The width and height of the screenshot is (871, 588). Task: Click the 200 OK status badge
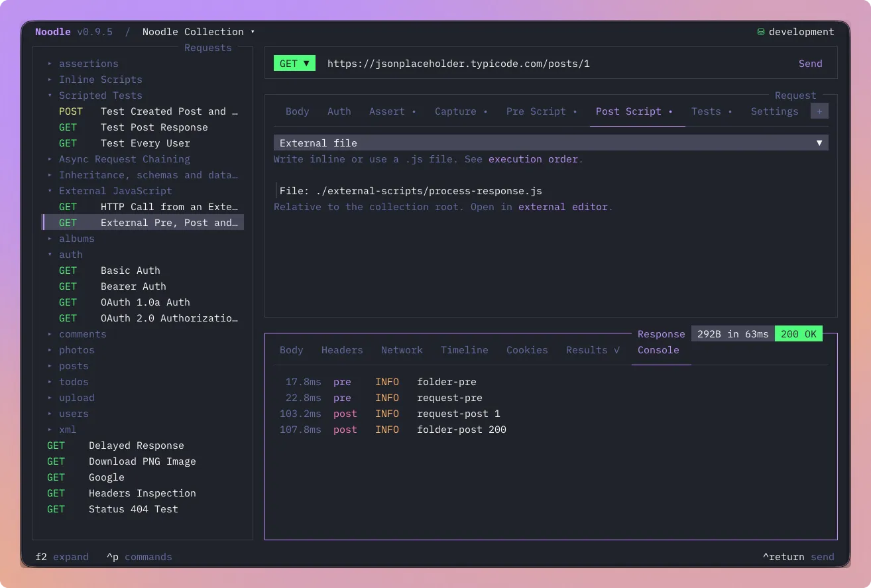pyautogui.click(x=799, y=334)
